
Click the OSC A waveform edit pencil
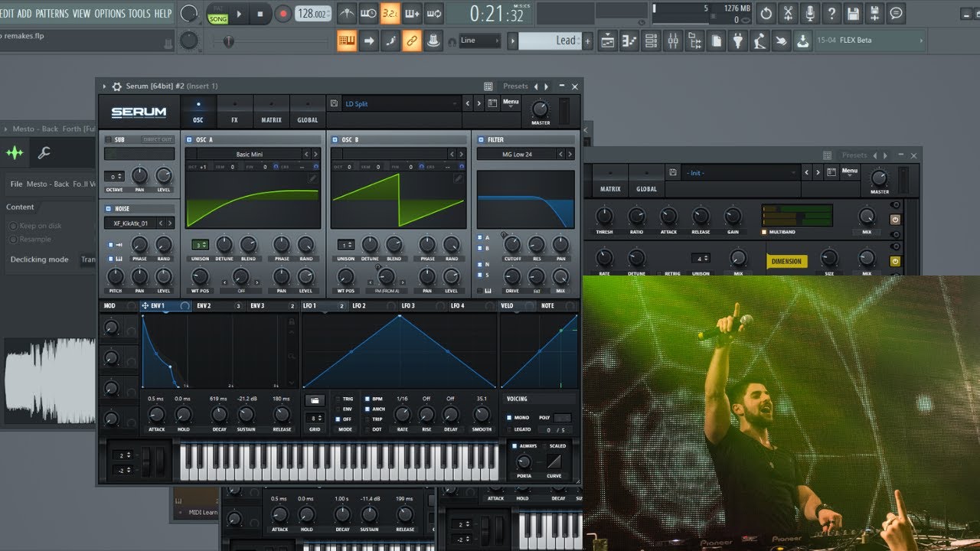[313, 178]
